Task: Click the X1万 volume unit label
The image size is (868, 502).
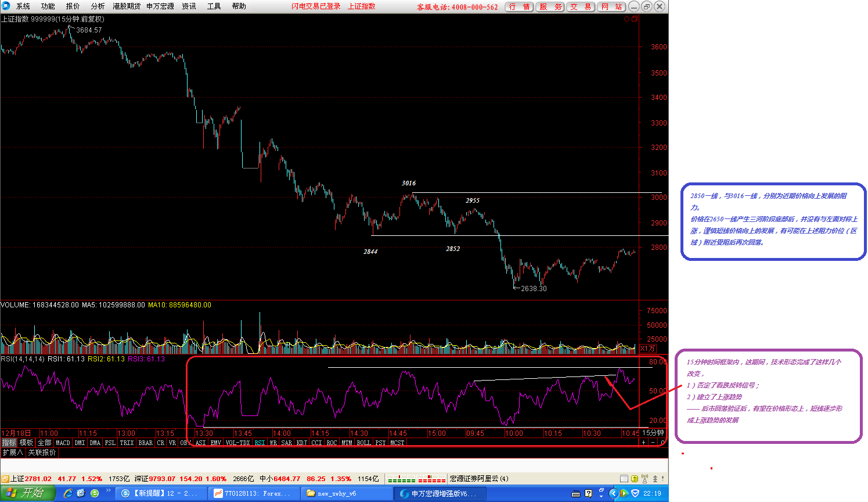Action: [x=648, y=349]
